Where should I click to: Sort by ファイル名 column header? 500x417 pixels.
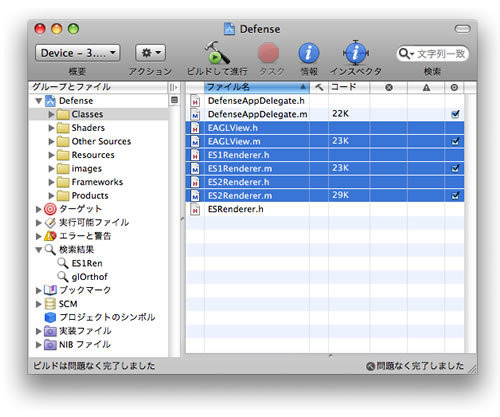pyautogui.click(x=257, y=87)
